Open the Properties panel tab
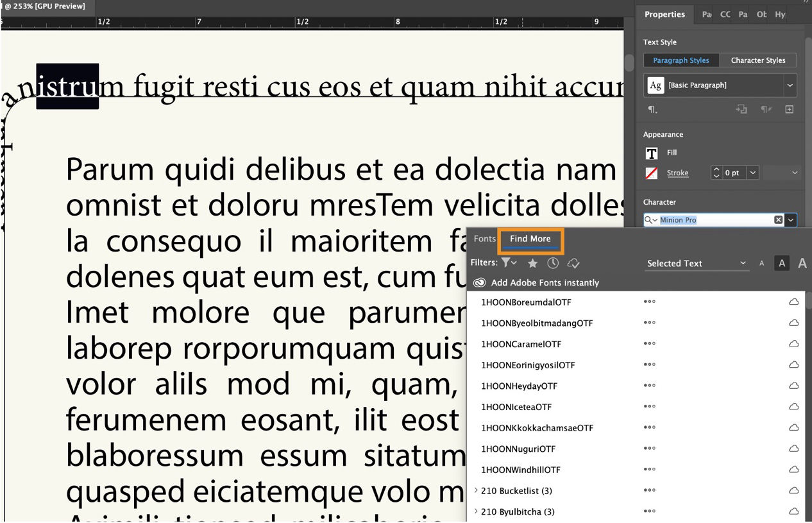Screen dimensions: 812x523 tap(664, 14)
